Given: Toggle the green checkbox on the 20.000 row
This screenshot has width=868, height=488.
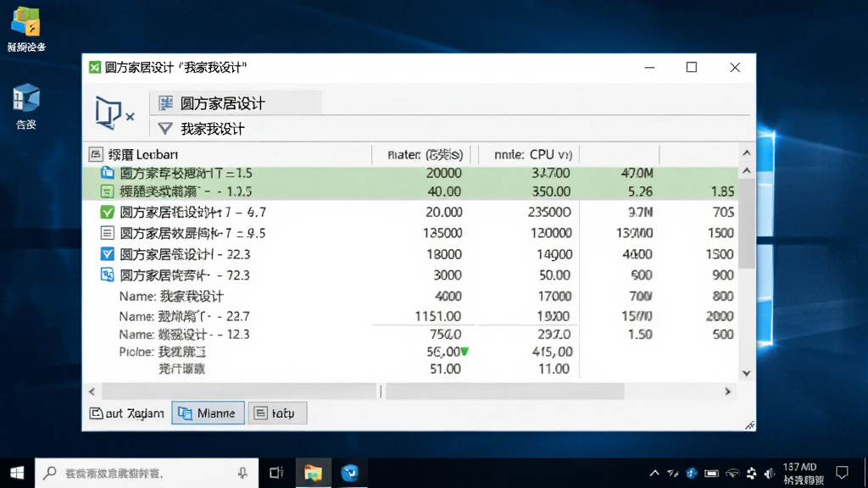Looking at the screenshot, I should click(107, 212).
